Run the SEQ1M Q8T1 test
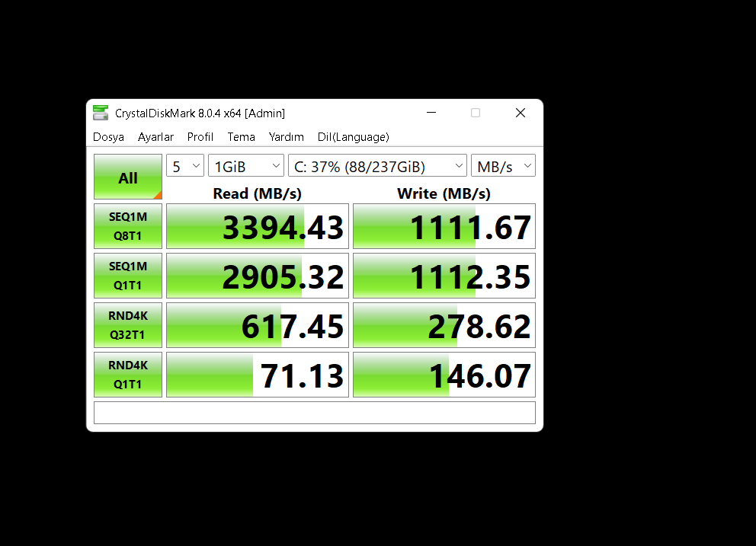 coord(128,226)
